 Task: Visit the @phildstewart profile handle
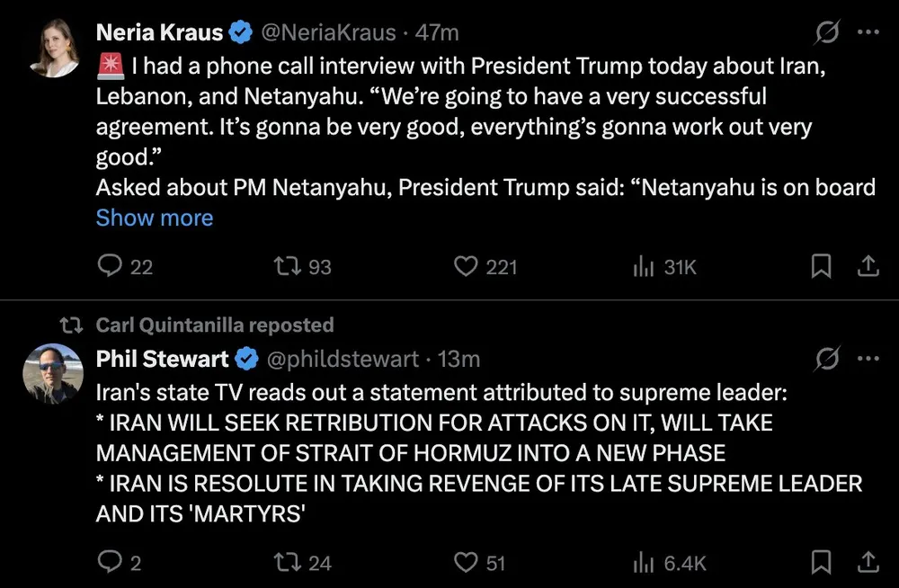[340, 359]
